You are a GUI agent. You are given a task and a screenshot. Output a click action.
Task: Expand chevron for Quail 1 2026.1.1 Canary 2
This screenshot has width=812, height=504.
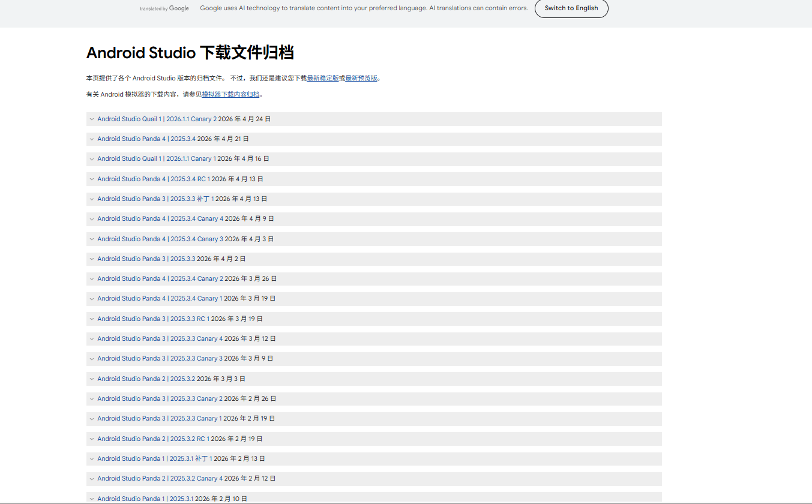92,119
